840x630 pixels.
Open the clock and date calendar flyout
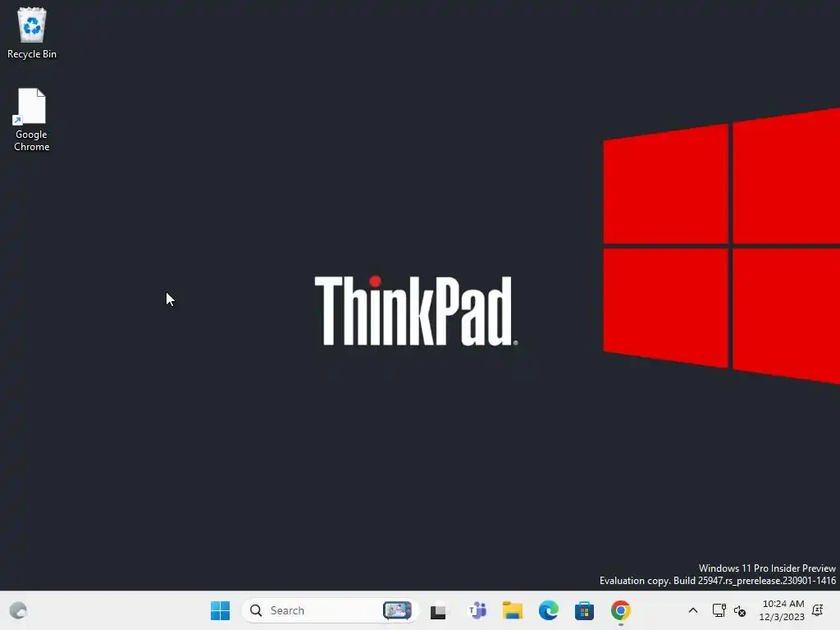click(x=782, y=610)
